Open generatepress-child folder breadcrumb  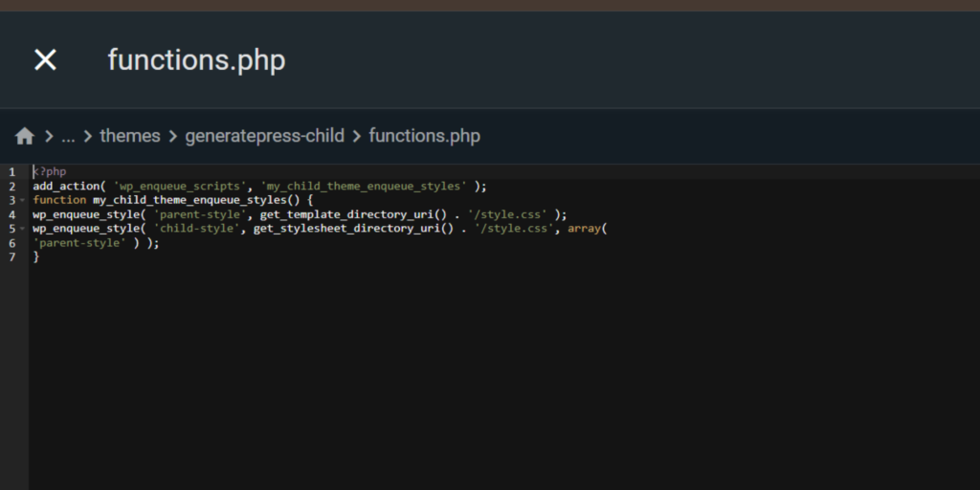tap(264, 136)
